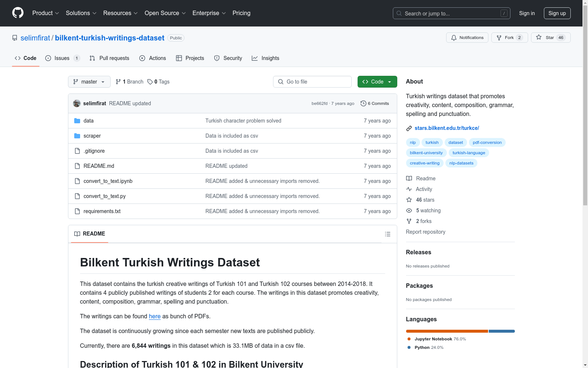Click the Jupyter Notebook language entry
Image resolution: width=588 pixels, height=368 pixels.
click(437, 339)
